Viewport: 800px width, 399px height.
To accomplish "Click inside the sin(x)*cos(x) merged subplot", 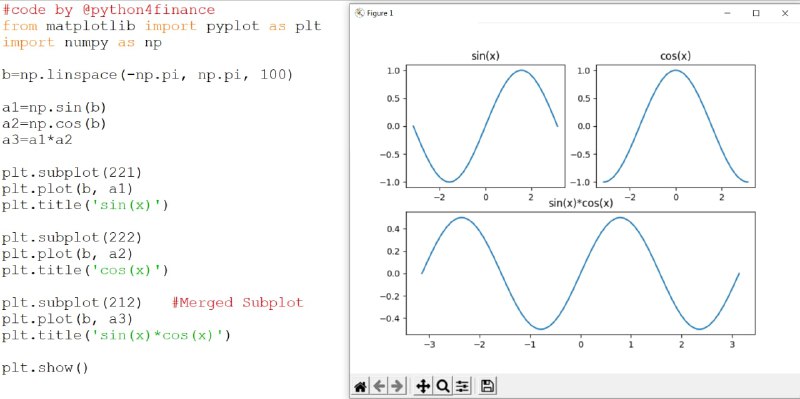I will (581, 273).
